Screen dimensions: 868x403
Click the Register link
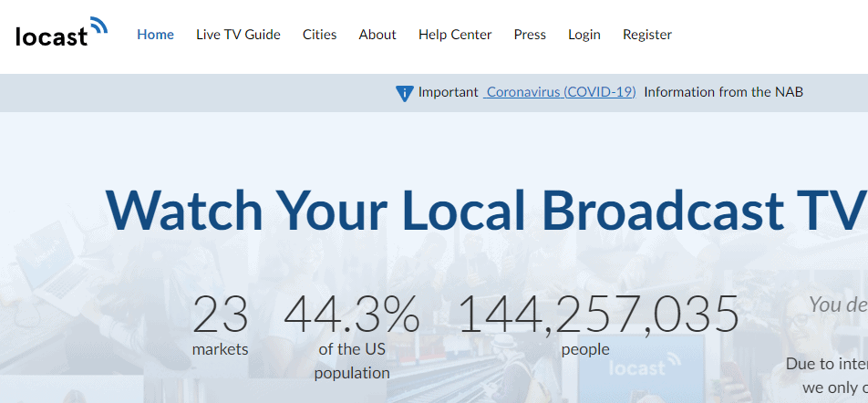(x=647, y=35)
